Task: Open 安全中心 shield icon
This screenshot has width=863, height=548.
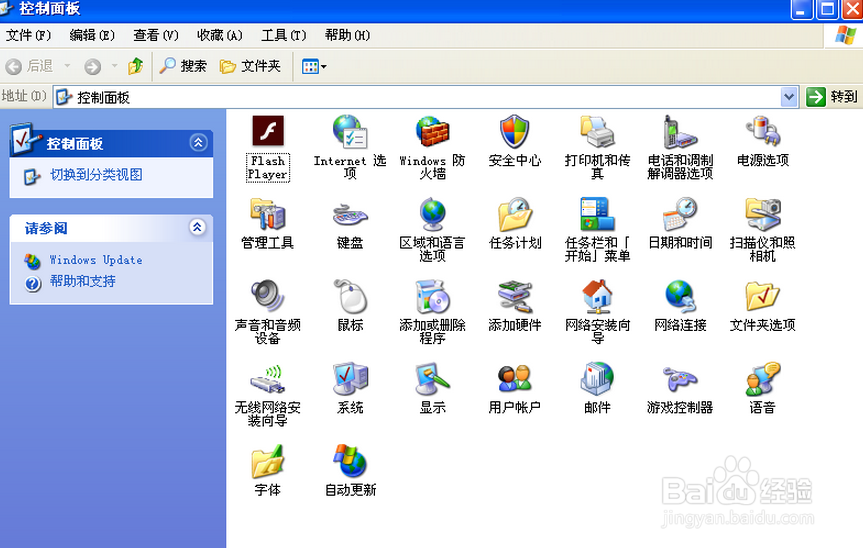Action: (x=515, y=131)
